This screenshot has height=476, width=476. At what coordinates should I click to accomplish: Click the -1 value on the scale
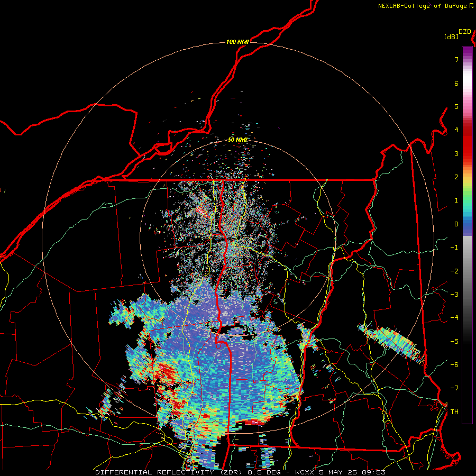(x=454, y=248)
